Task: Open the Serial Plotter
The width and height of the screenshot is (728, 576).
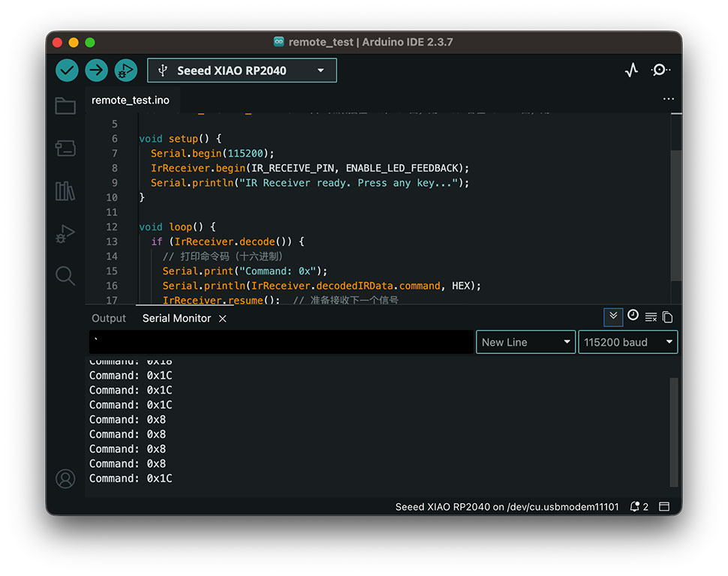Action: click(631, 70)
